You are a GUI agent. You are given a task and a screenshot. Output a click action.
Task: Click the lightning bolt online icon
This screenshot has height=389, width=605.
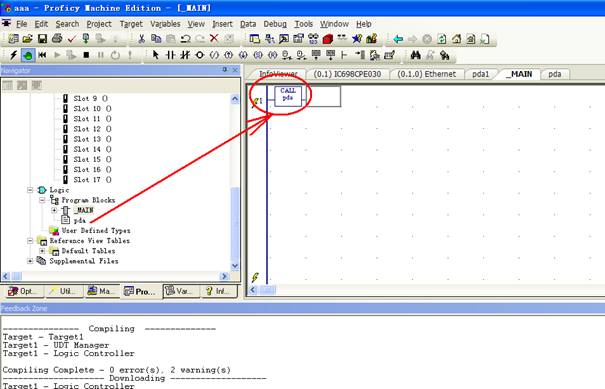pyautogui.click(x=13, y=55)
